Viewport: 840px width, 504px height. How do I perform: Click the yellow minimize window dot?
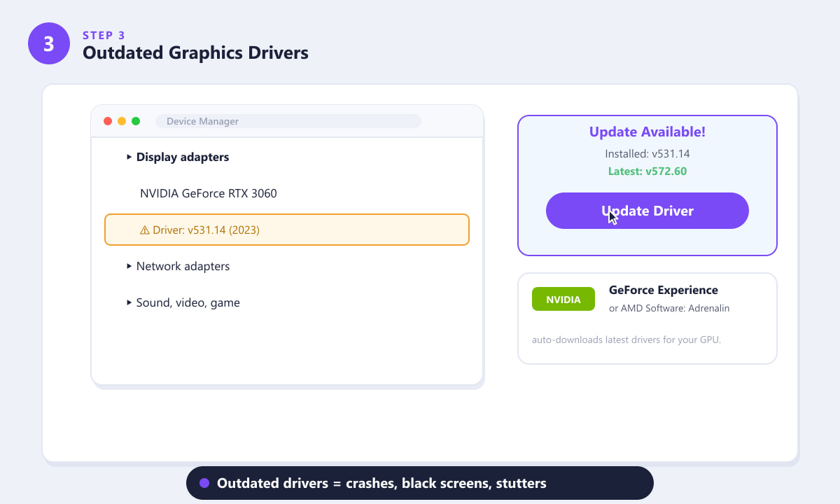click(x=122, y=121)
